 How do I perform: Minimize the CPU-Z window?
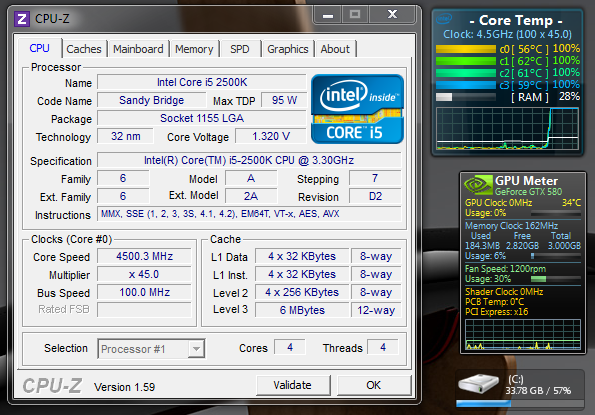(x=328, y=15)
